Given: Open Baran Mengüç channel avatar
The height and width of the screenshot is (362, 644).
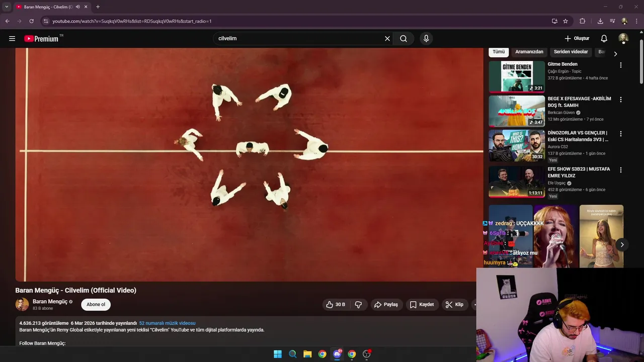Looking at the screenshot, I should pyautogui.click(x=22, y=305).
